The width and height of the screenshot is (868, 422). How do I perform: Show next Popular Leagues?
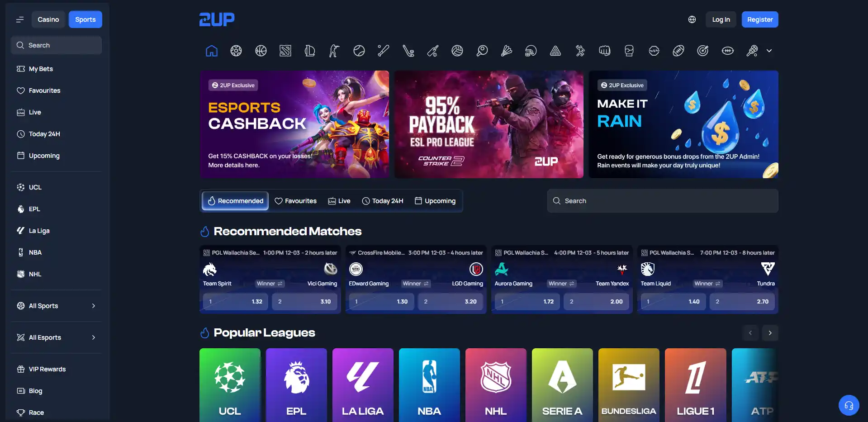(x=770, y=333)
